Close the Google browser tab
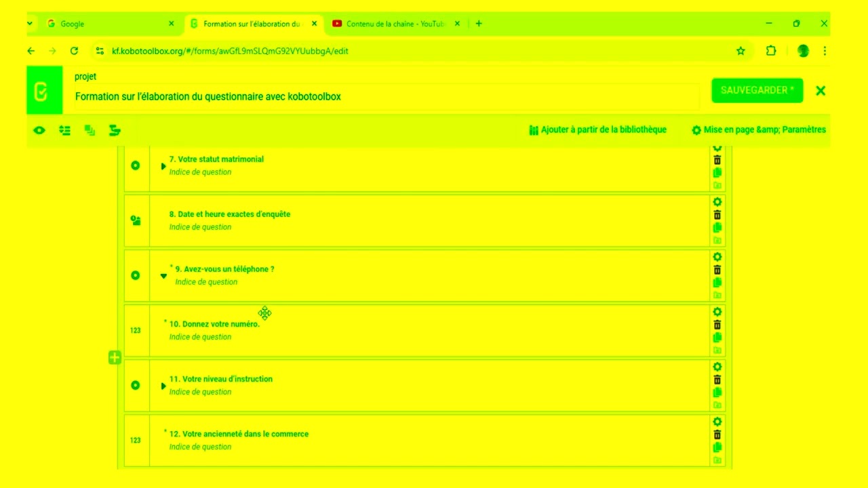Screen dimensions: 868x488 pyautogui.click(x=172, y=24)
